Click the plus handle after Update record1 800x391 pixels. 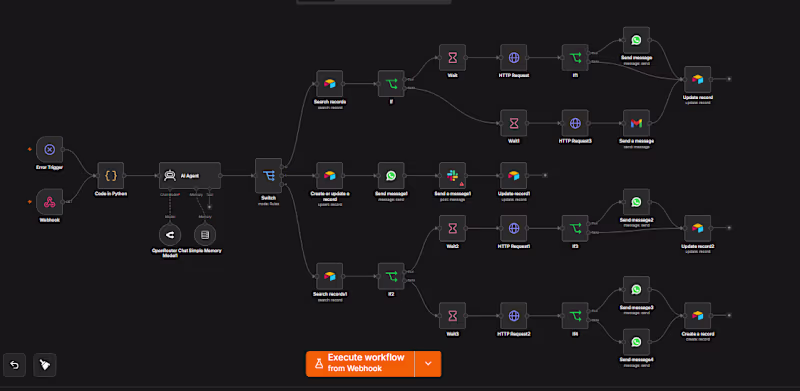tap(545, 176)
